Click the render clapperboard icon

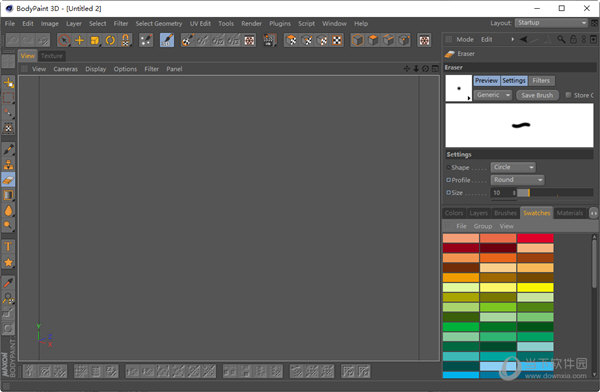coord(270,40)
